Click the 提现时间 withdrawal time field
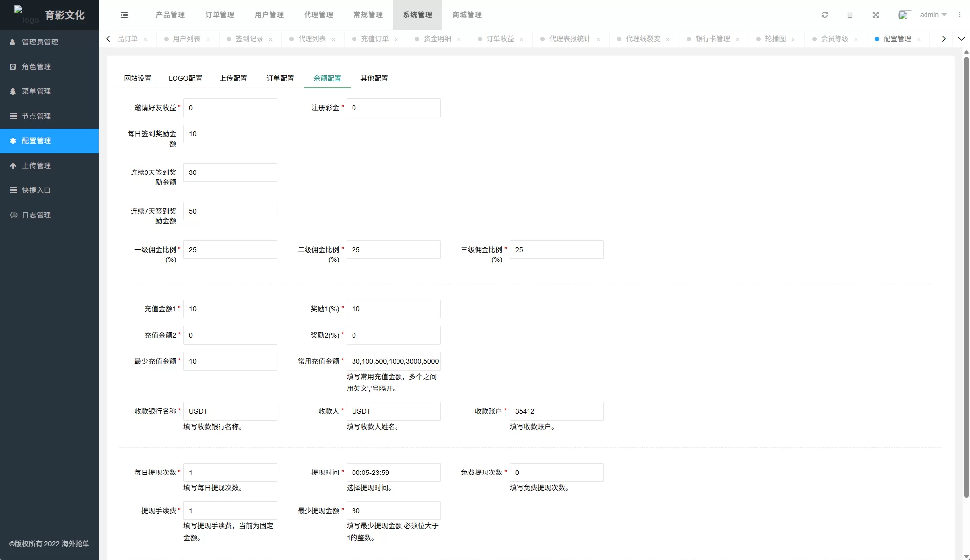 pyautogui.click(x=394, y=473)
